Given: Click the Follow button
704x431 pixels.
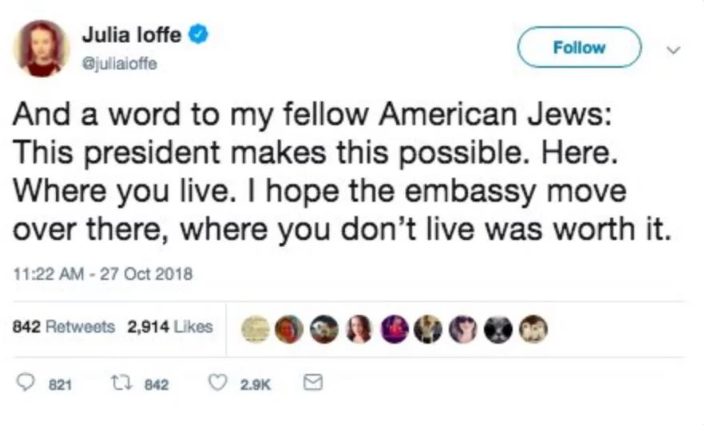Looking at the screenshot, I should pos(579,47).
